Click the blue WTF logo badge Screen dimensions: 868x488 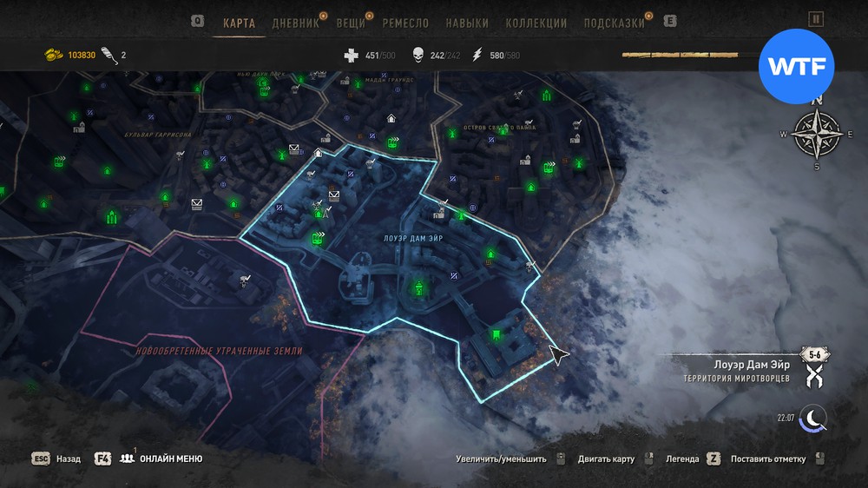pyautogui.click(x=796, y=67)
